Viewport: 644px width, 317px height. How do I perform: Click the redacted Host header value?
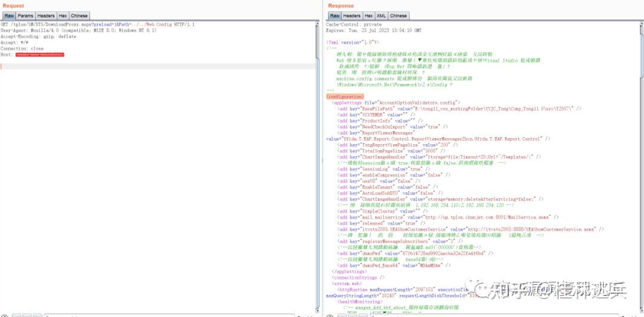(x=40, y=55)
